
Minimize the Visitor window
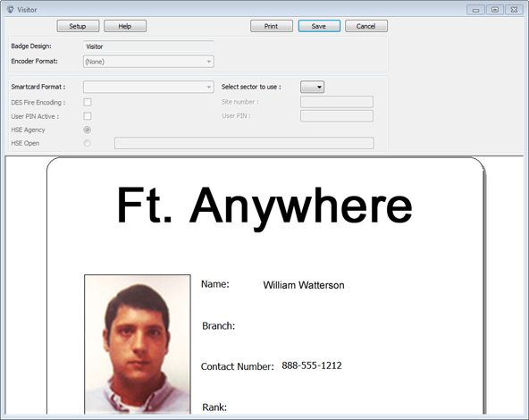tap(475, 10)
